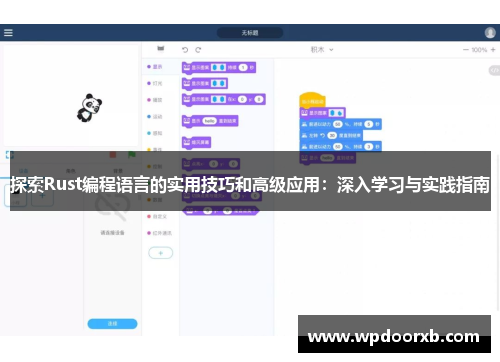Image resolution: width=500 pixels, height=362 pixels.
Task: Zoom in workspace with plus button
Action: click(x=493, y=50)
